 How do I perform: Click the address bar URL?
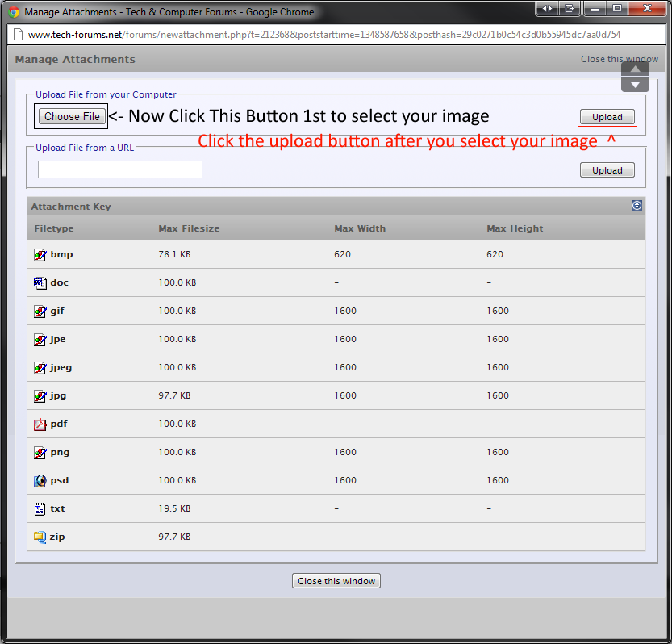pyautogui.click(x=324, y=35)
